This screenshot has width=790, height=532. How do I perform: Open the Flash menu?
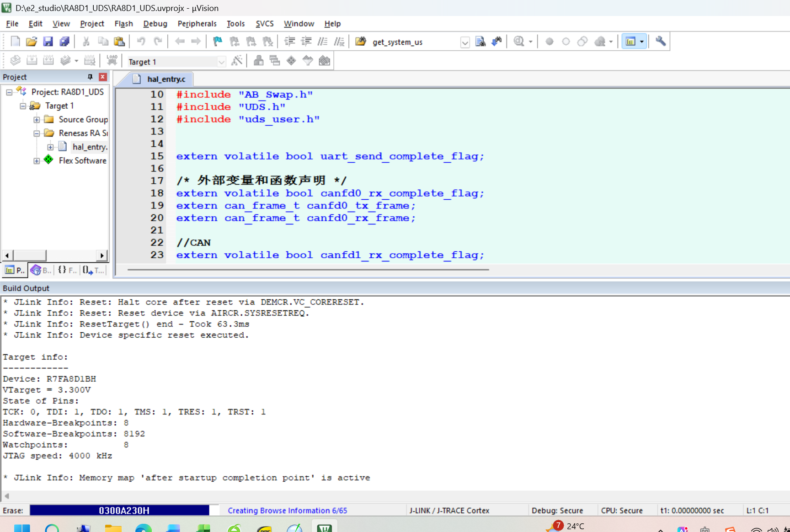123,24
